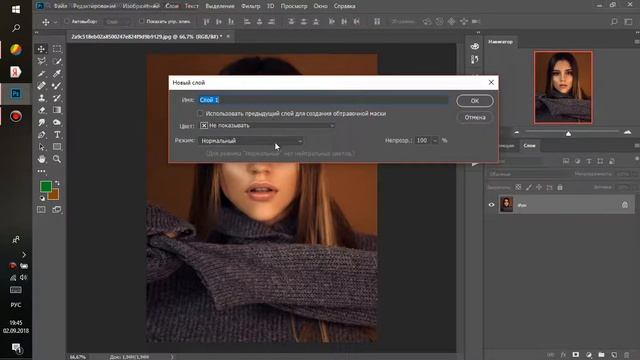
Task: Select the Eyedropper tool
Action: click(x=57, y=73)
